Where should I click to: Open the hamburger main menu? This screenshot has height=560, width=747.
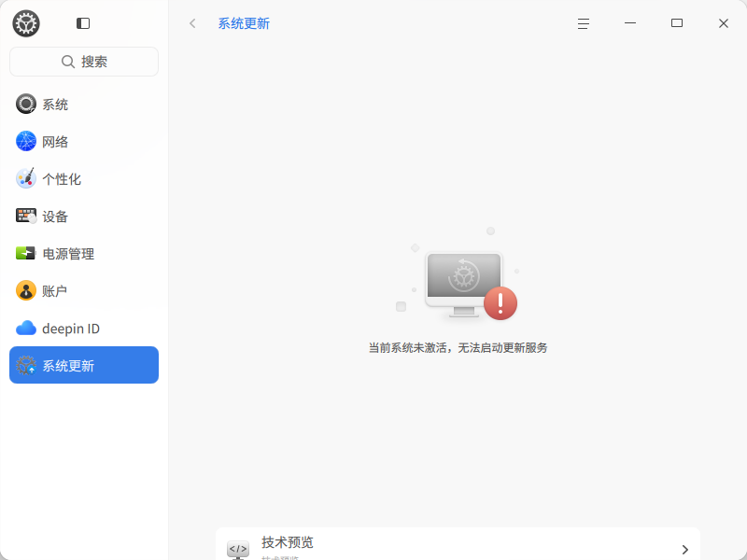pyautogui.click(x=584, y=23)
